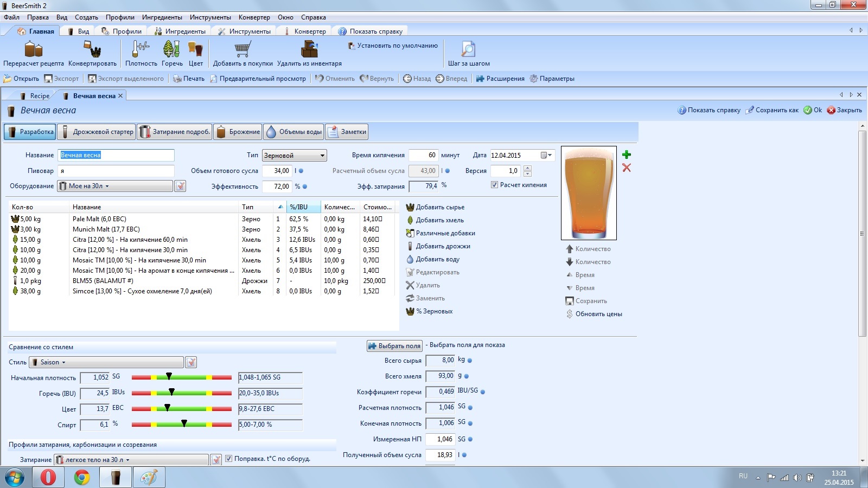Launch the Шаг за шагом tool

pyautogui.click(x=468, y=50)
